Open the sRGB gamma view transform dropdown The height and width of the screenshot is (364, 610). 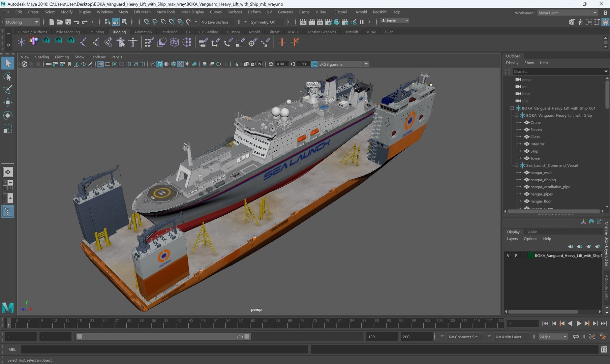(343, 64)
